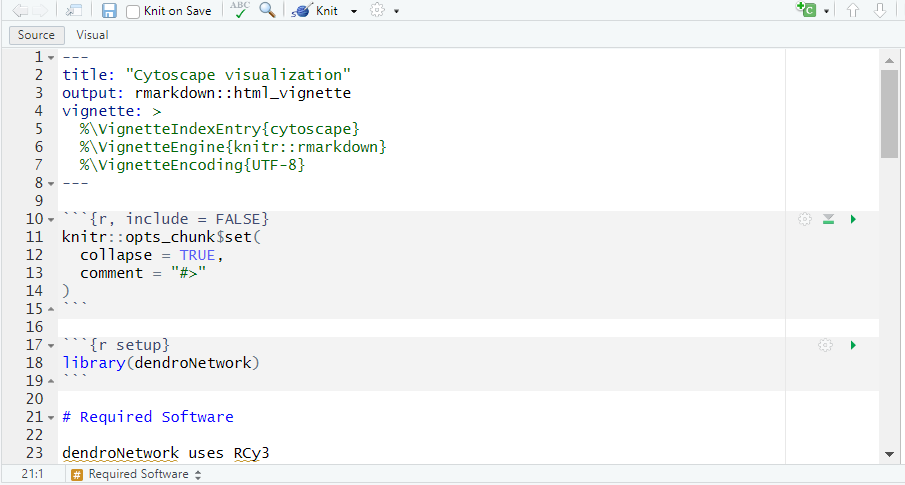Open the Knit options dropdown arrow
This screenshot has width=905, height=485.
click(354, 12)
